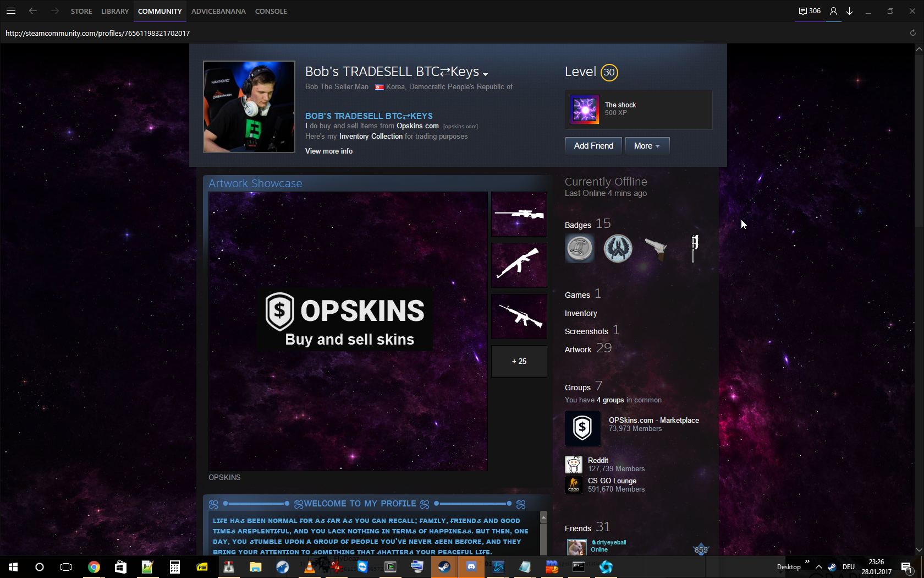Reload the page with refresh icon
Image resolution: width=924 pixels, height=578 pixels.
pyautogui.click(x=912, y=33)
